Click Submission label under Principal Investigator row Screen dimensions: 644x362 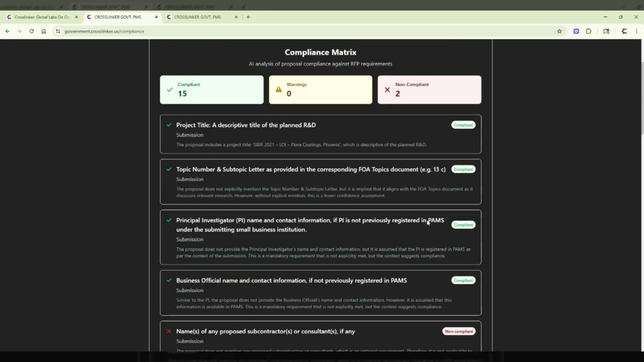[190, 239]
